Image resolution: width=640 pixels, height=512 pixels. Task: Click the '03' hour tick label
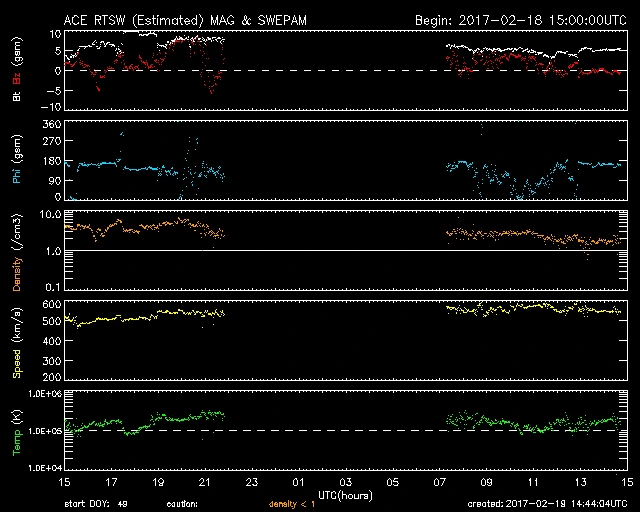[x=345, y=482]
